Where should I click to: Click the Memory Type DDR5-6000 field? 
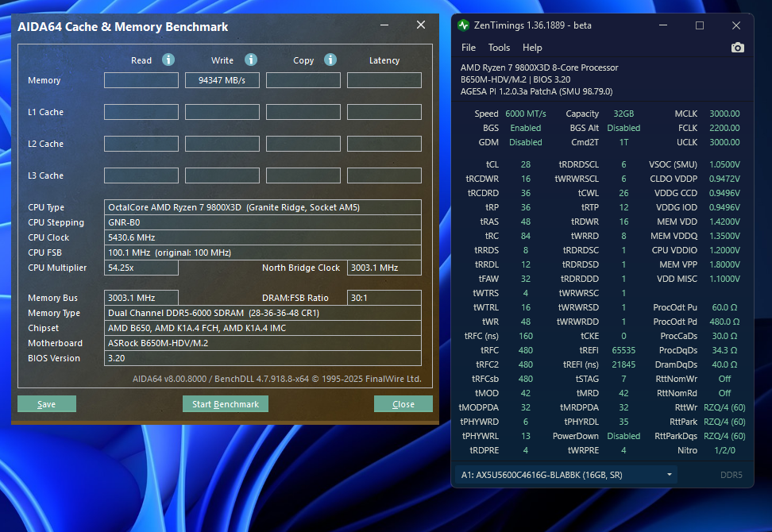tap(262, 313)
